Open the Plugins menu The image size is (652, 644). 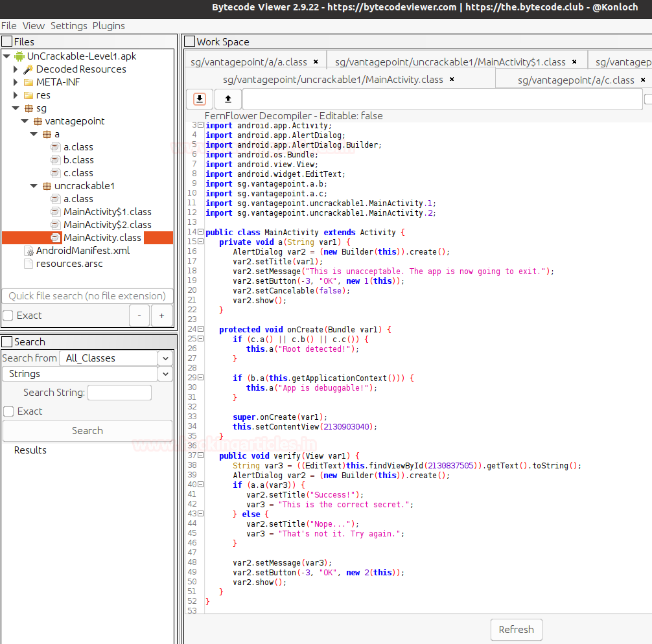pos(108,26)
